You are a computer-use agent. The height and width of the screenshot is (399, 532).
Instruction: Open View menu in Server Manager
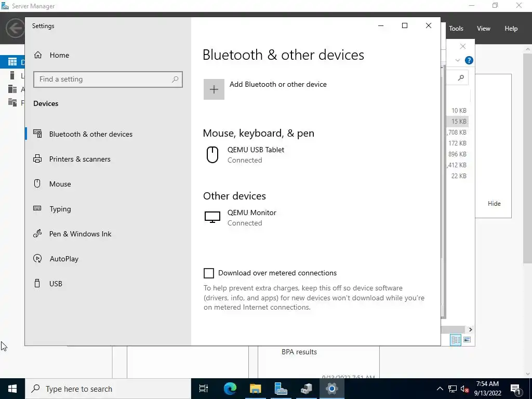[x=484, y=29]
